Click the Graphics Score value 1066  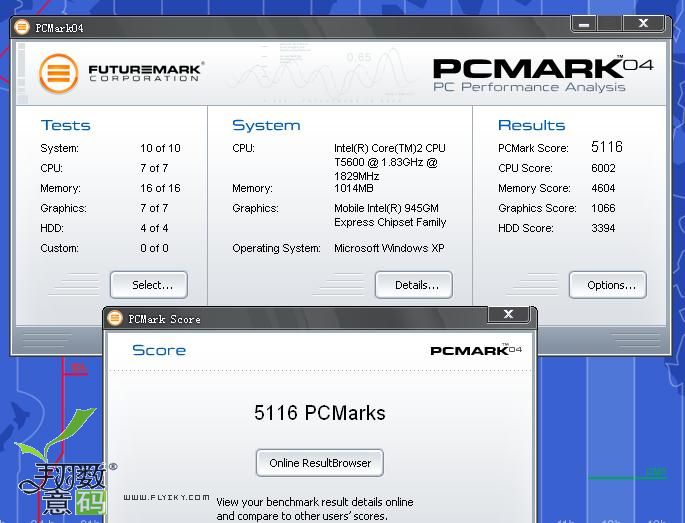[x=603, y=208]
